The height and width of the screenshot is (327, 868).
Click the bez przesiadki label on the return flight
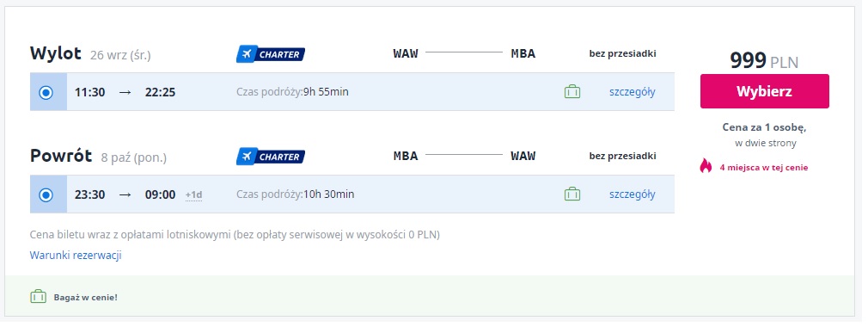[x=623, y=157]
